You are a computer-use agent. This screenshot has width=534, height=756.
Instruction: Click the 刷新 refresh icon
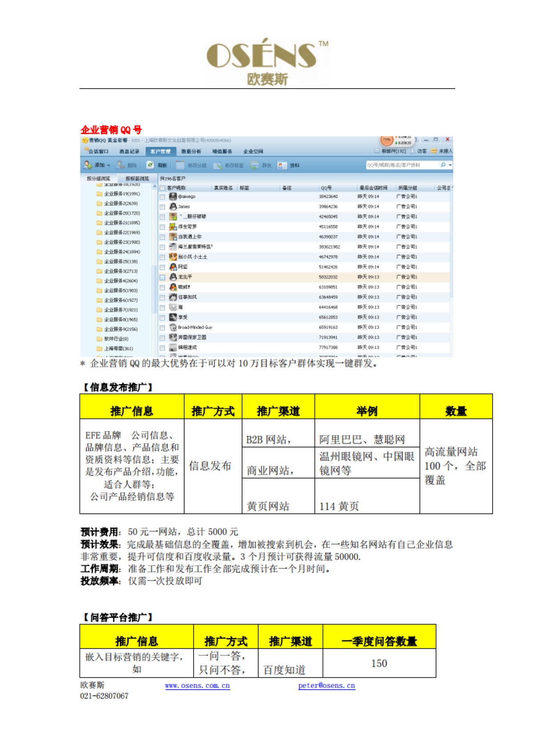[x=150, y=165]
